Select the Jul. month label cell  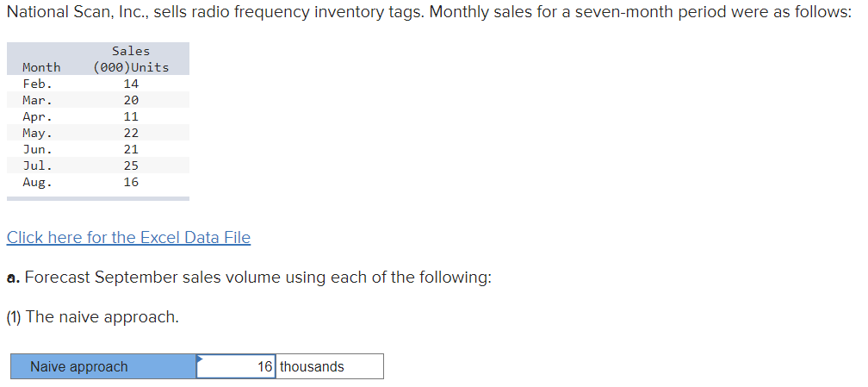(38, 165)
